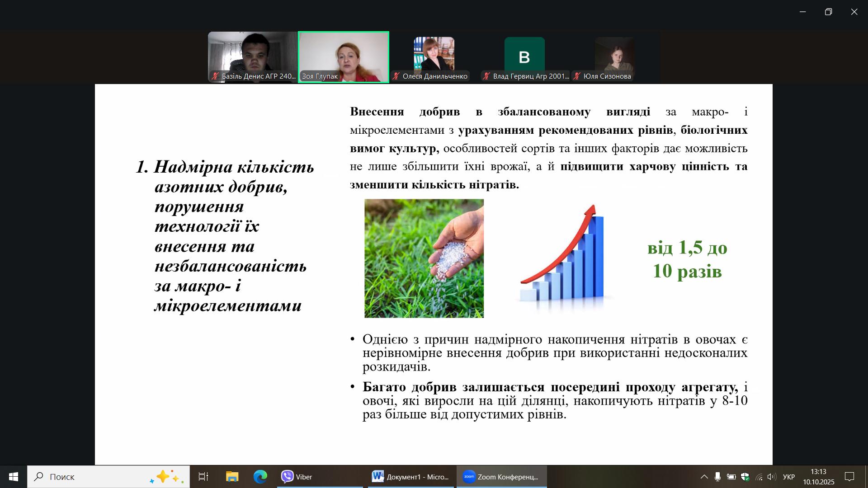Open Task View icon
The image size is (868, 488).
pos(203,477)
